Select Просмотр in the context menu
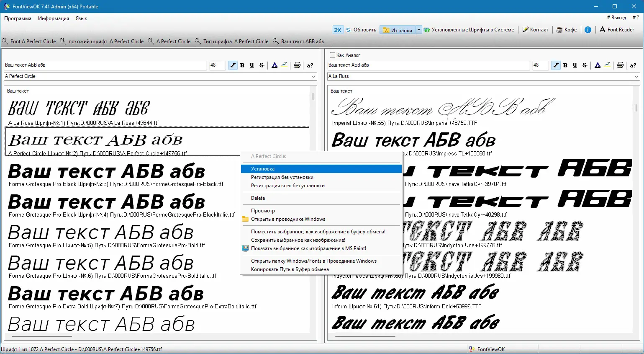Viewport: 644px width, 354px height. click(321, 211)
